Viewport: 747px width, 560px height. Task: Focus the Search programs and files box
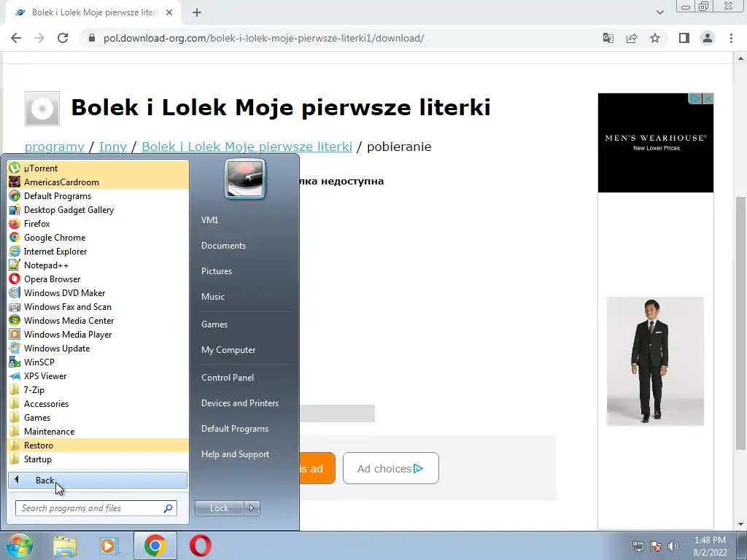pyautogui.click(x=96, y=508)
